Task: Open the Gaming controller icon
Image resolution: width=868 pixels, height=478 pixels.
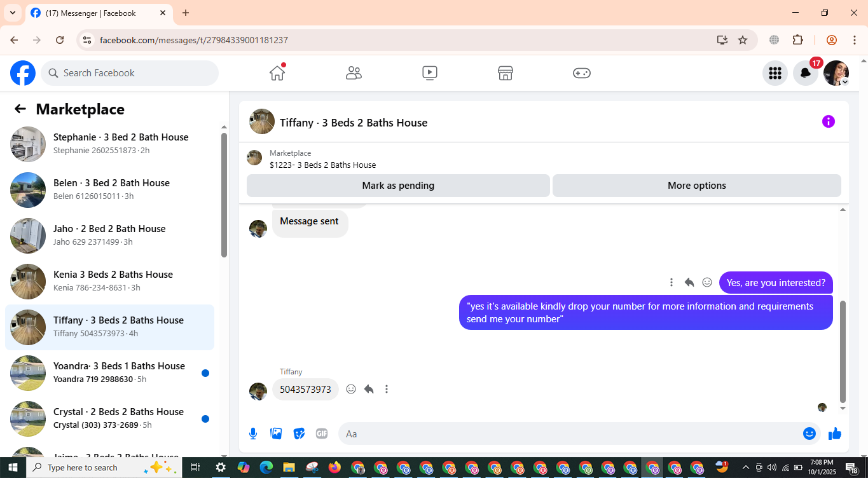Action: pyautogui.click(x=582, y=73)
